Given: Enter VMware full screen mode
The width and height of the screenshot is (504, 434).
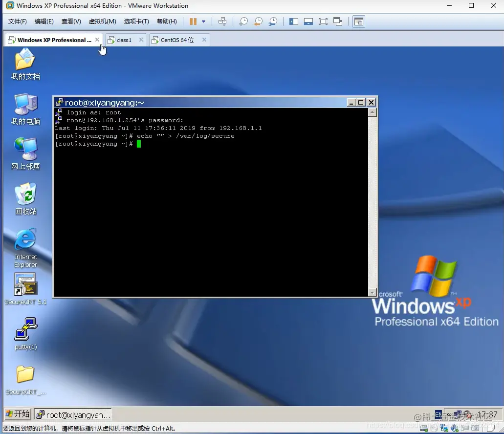Looking at the screenshot, I should tap(323, 22).
